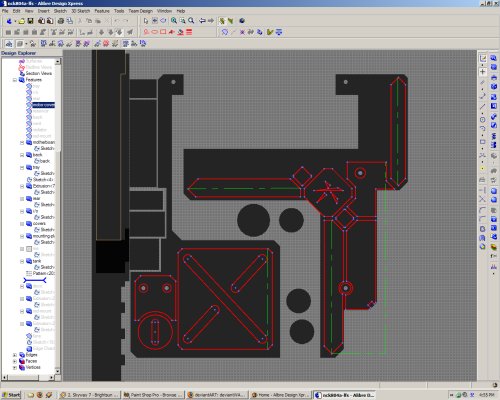Image resolution: width=500 pixels, height=400 pixels.
Task: Open the Feature menu
Action: (x=102, y=11)
